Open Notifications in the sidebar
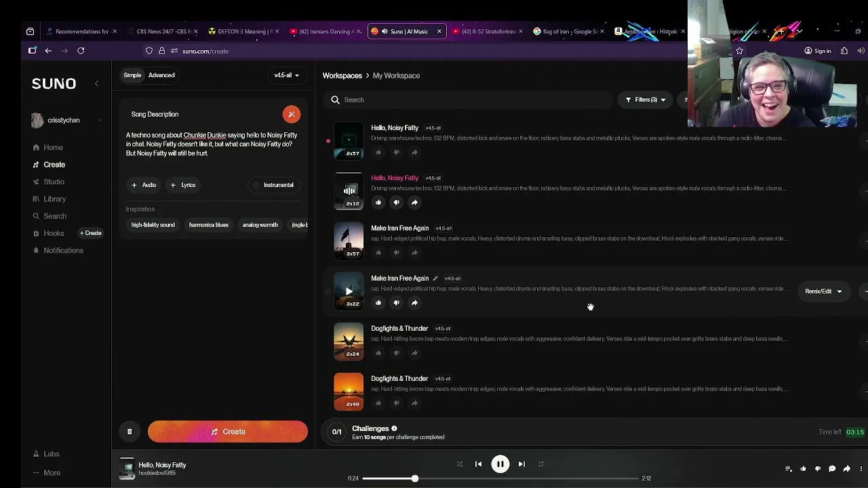The height and width of the screenshot is (488, 868). (63, 251)
